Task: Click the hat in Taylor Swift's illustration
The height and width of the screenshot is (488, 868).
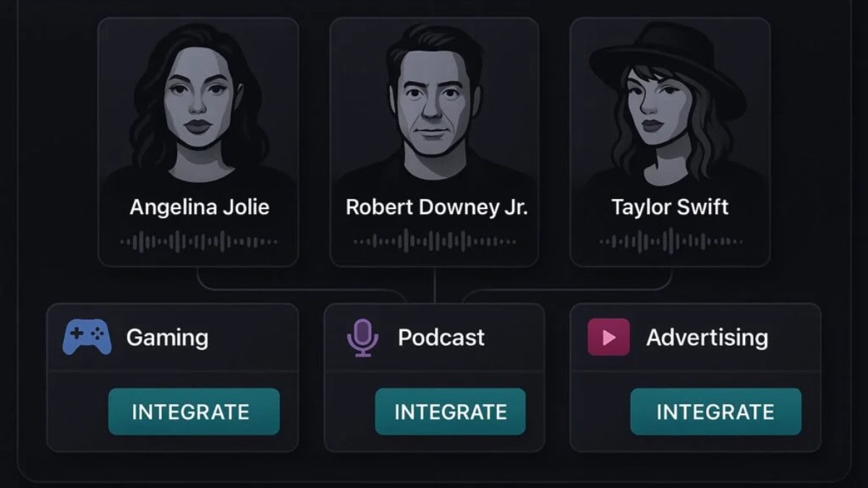Action: (668, 54)
